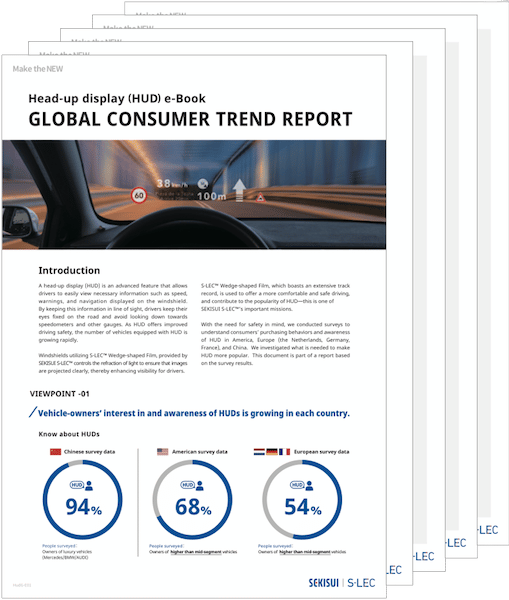Click the 60 speed limit sign in photo
The image size is (509, 600).
(x=139, y=196)
